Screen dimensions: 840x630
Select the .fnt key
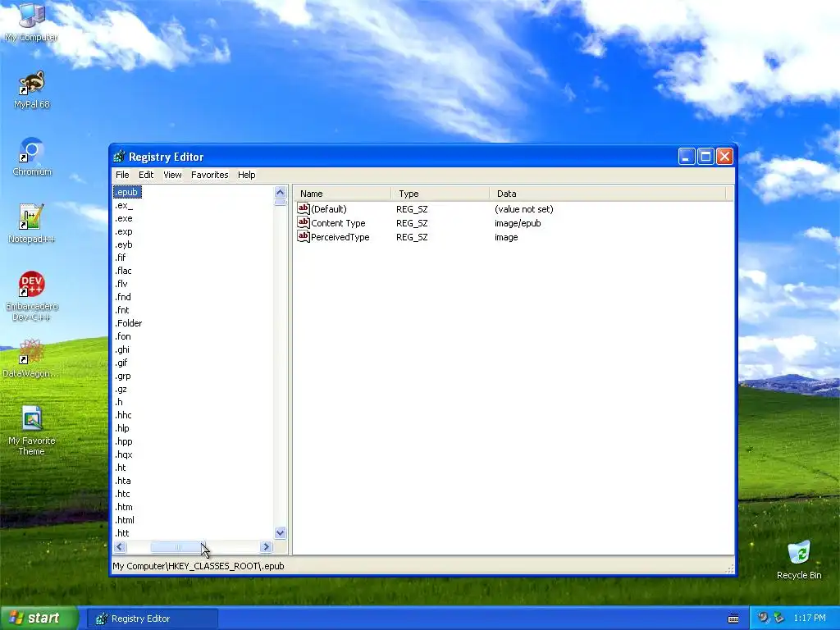[122, 310]
